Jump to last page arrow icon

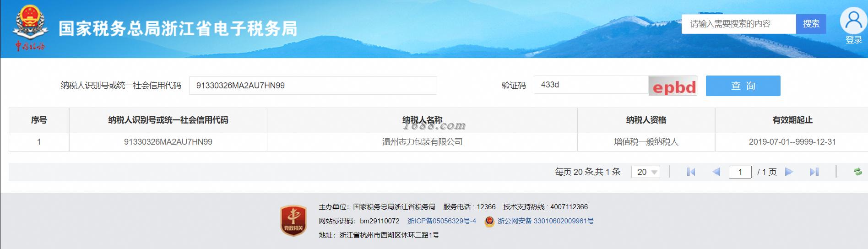(x=814, y=172)
